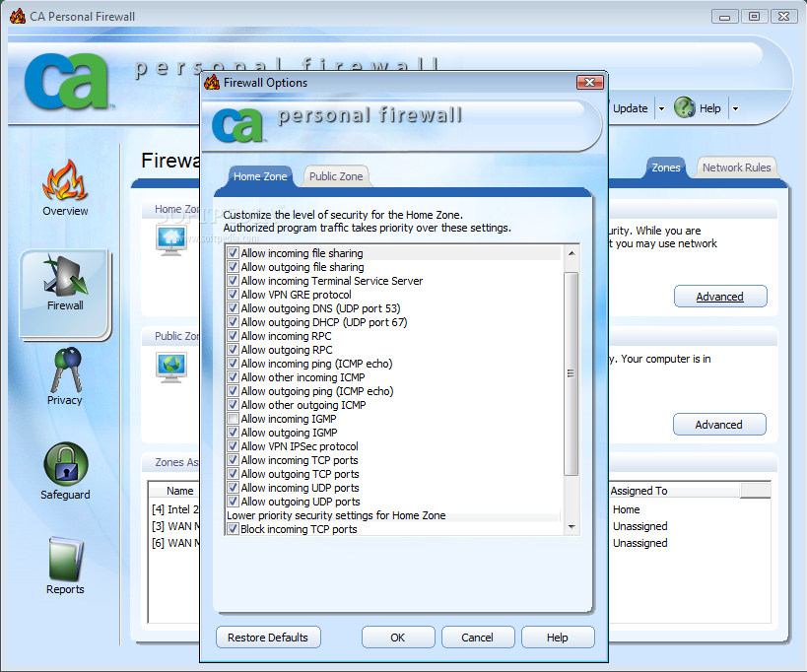Toggle Allow incoming file sharing
The width and height of the screenshot is (807, 672).
pyautogui.click(x=233, y=253)
